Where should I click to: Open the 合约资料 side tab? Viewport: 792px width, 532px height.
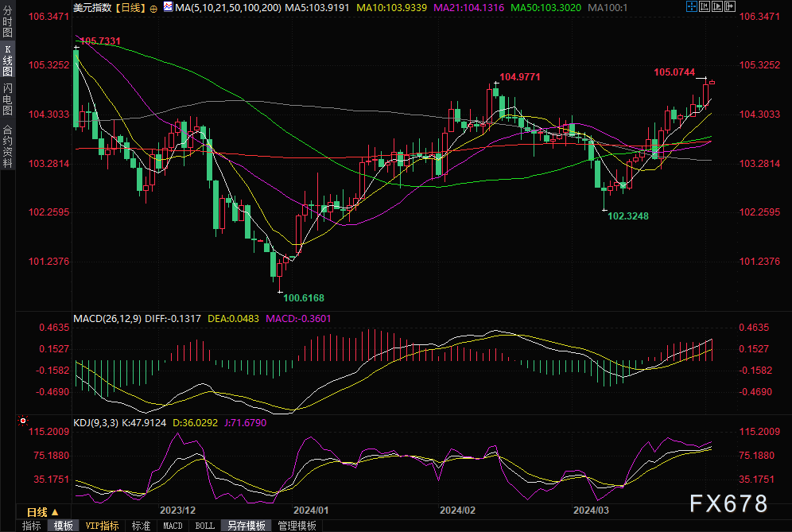click(x=8, y=146)
